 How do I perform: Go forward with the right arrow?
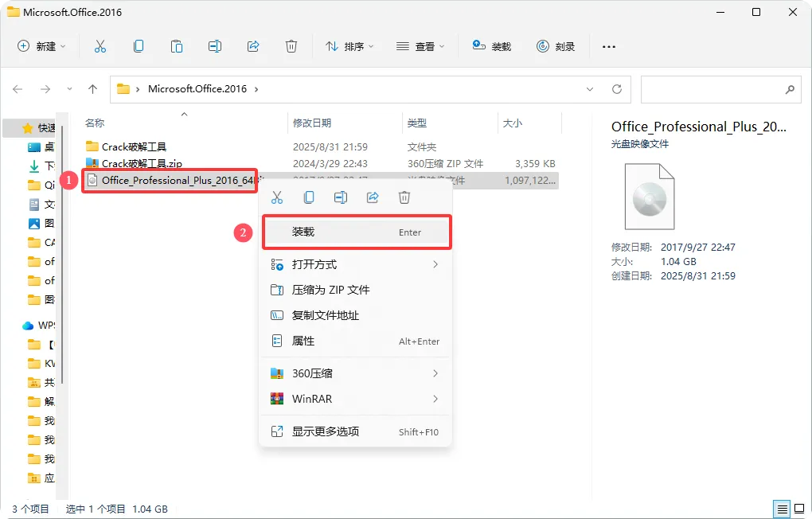(x=45, y=89)
